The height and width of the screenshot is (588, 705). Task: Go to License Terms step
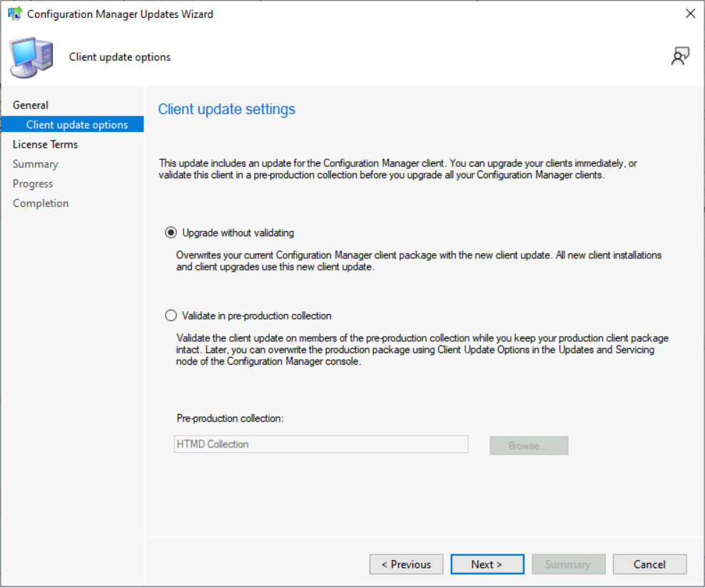coord(46,144)
